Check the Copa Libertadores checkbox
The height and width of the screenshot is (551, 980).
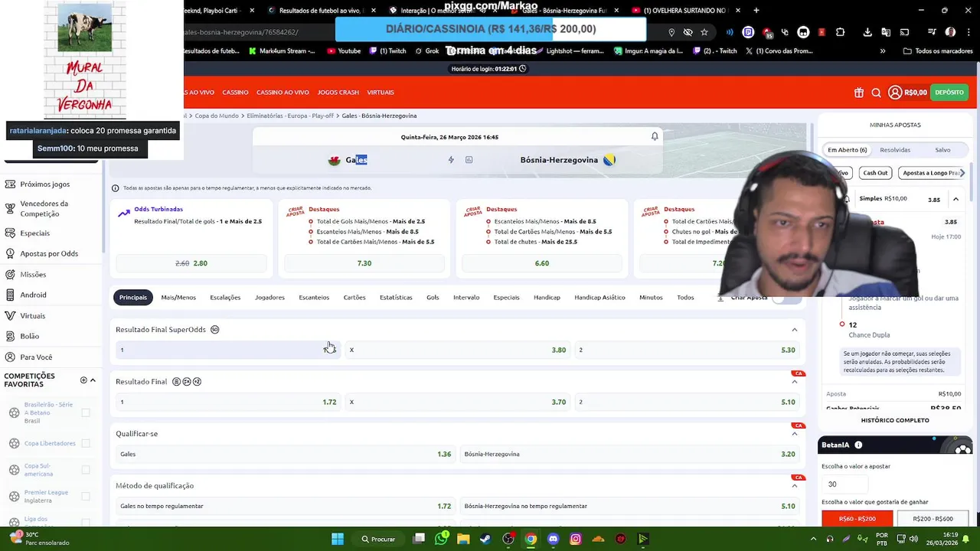click(86, 443)
